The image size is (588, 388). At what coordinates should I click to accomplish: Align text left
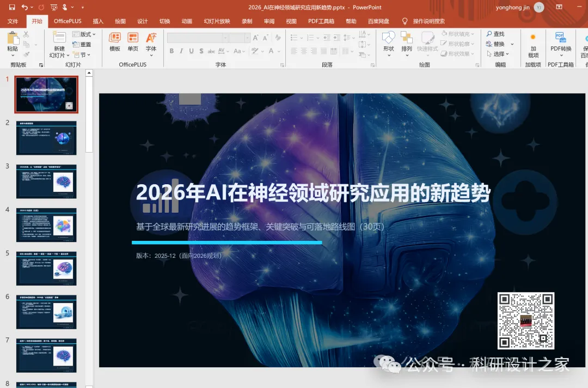tap(294, 51)
